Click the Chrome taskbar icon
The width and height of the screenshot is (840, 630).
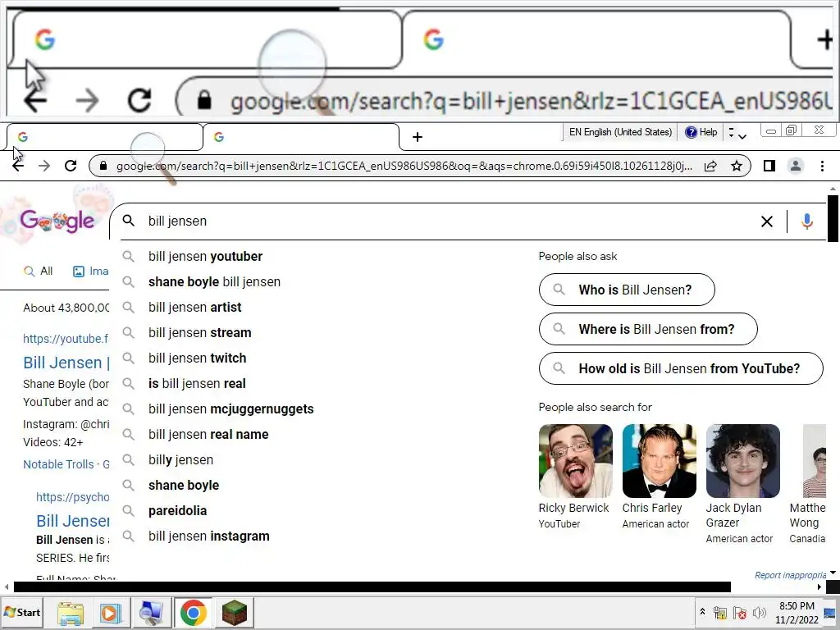coord(194,612)
